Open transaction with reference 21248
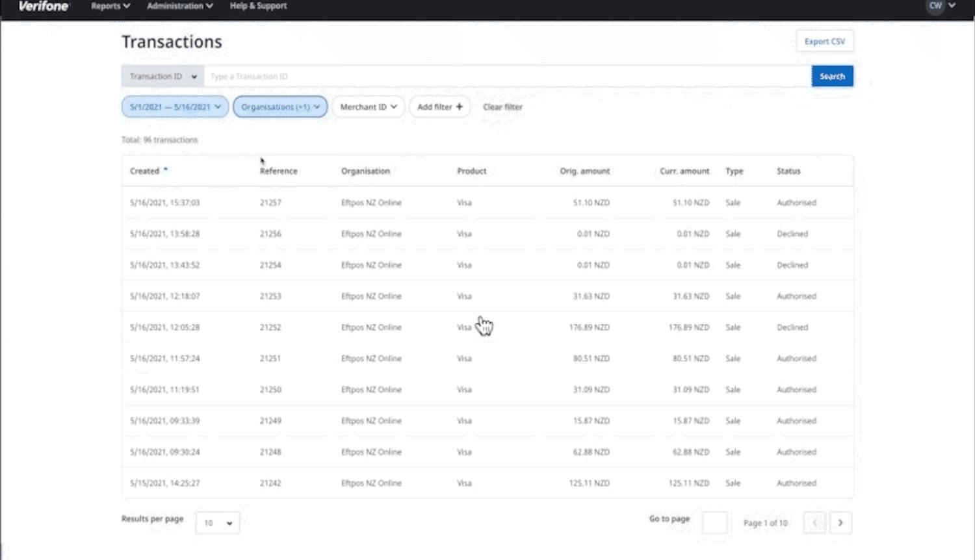 (487, 452)
